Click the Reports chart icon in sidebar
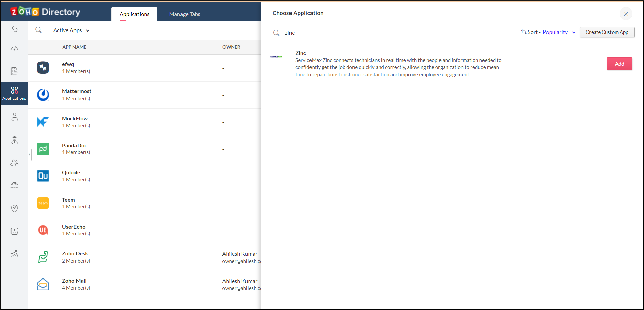 click(x=14, y=254)
